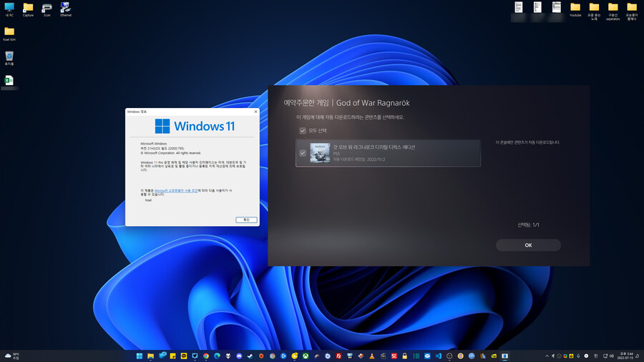Select the God of War Ragnarök game thumbnail

click(320, 152)
